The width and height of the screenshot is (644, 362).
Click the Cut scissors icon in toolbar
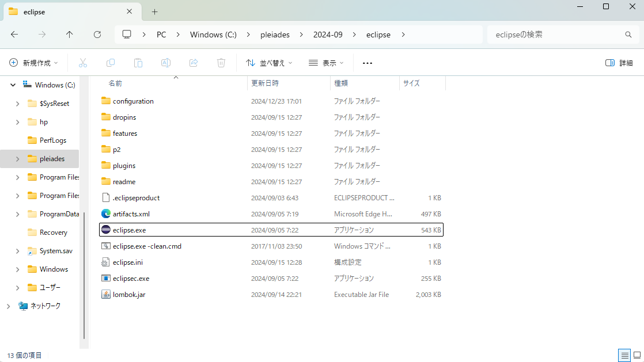pyautogui.click(x=83, y=63)
